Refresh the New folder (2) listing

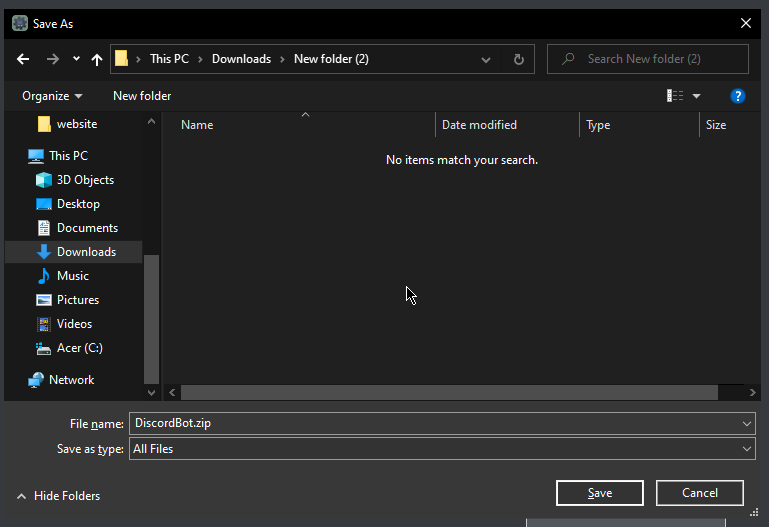pos(518,59)
